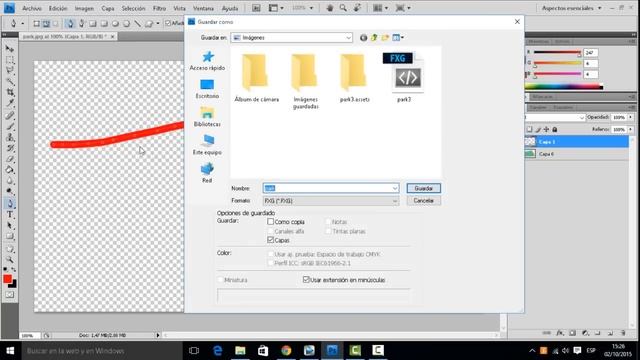Open the Capa menu
The height and width of the screenshot is (360, 640).
pos(108,8)
